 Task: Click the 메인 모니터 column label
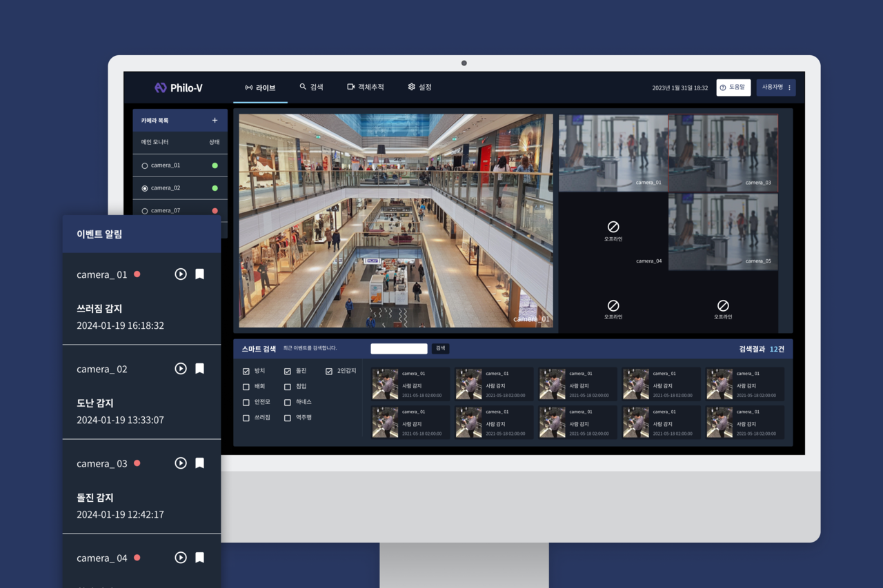pos(155,142)
